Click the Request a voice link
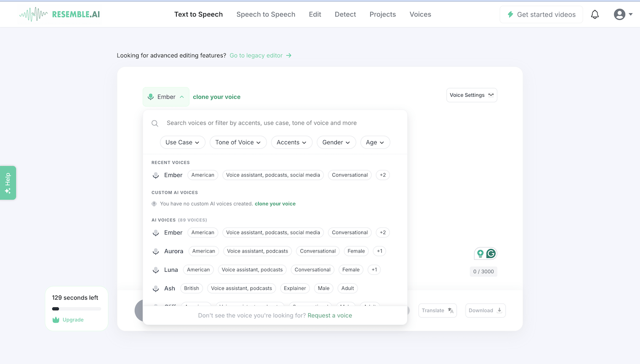This screenshot has height=364, width=640. [330, 316]
